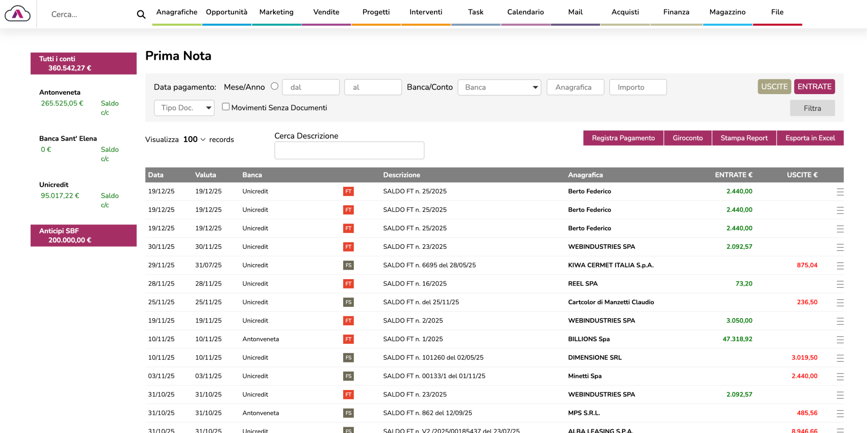The image size is (868, 433).
Task: Open the Finanza menu
Action: (x=676, y=12)
